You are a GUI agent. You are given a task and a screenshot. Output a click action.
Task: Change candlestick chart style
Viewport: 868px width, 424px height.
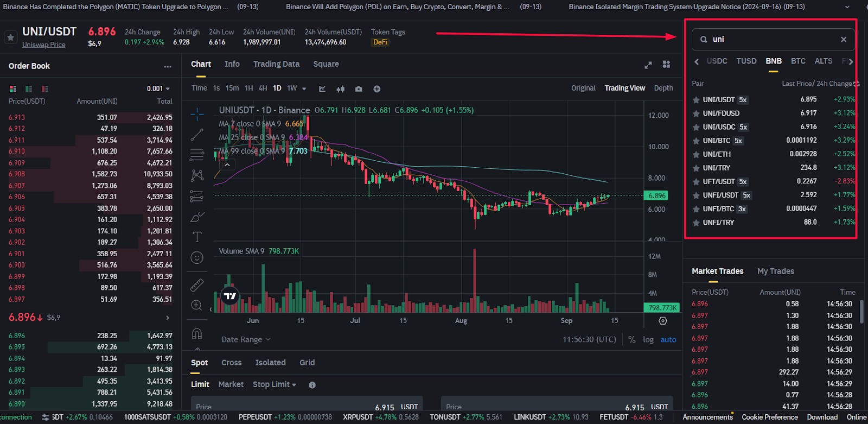point(341,88)
